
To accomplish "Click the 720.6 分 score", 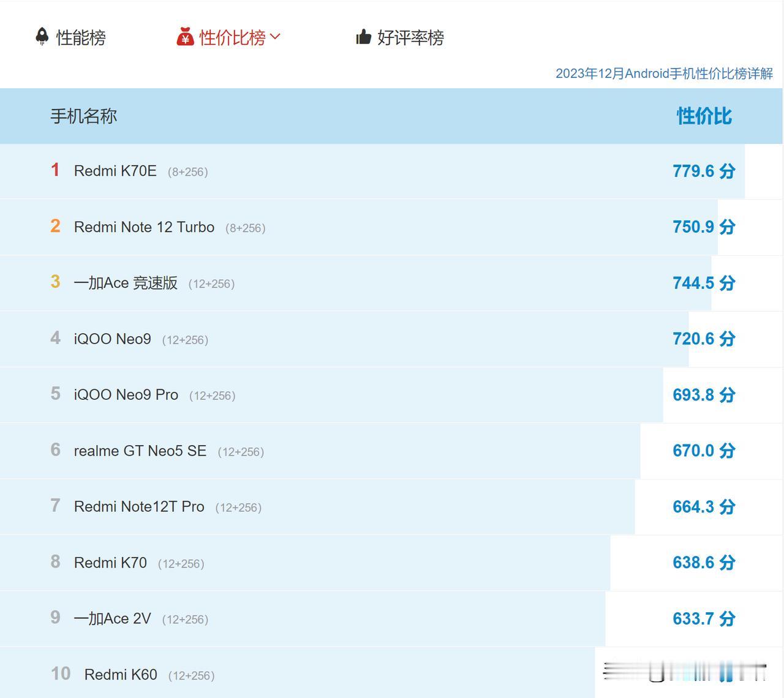I will point(704,339).
